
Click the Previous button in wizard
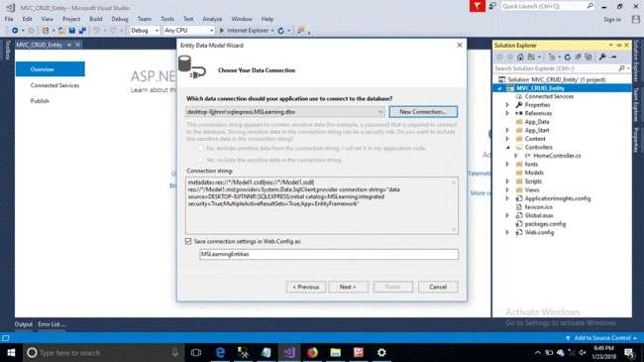pyautogui.click(x=306, y=288)
